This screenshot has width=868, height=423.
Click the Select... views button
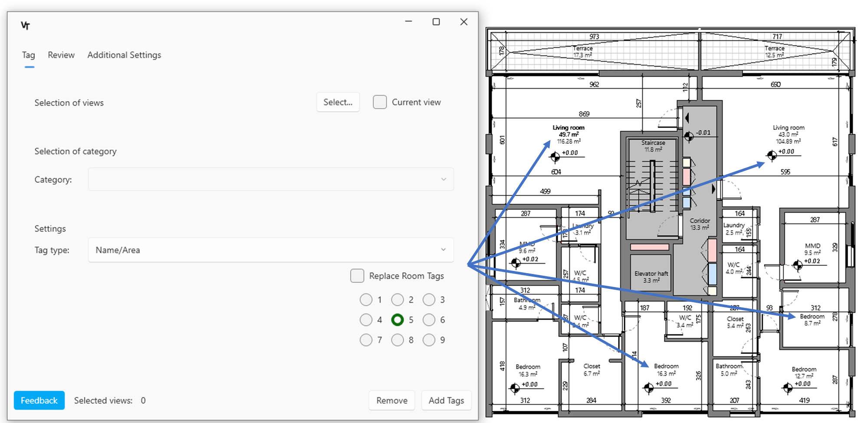click(338, 102)
